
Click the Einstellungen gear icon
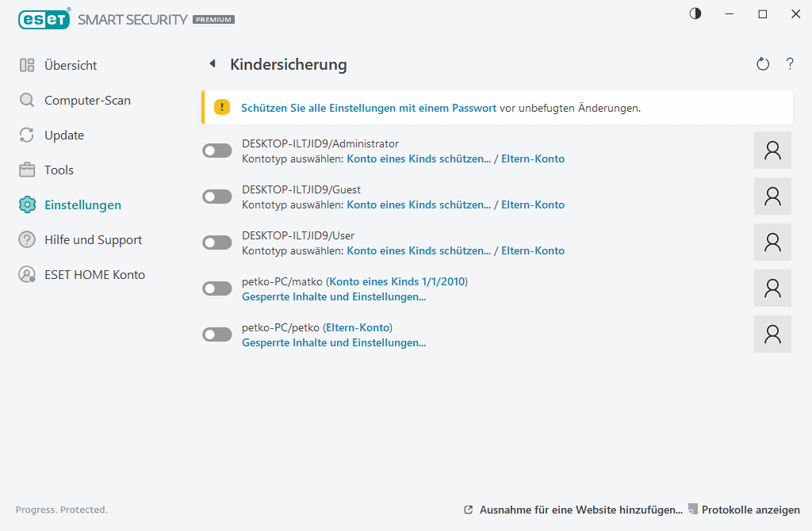(26, 204)
